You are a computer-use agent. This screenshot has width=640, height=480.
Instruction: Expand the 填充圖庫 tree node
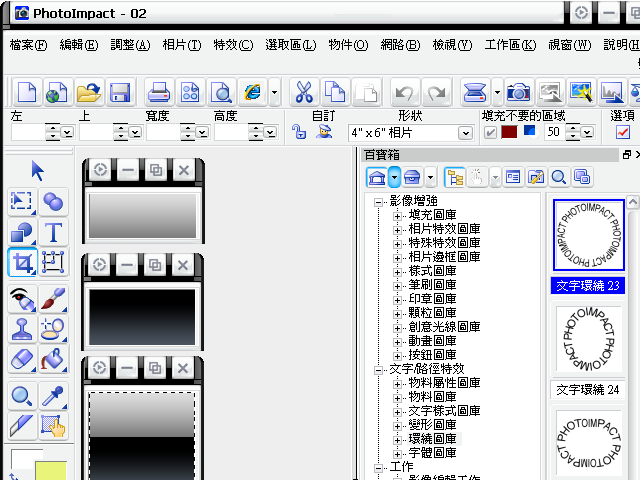[x=397, y=216]
